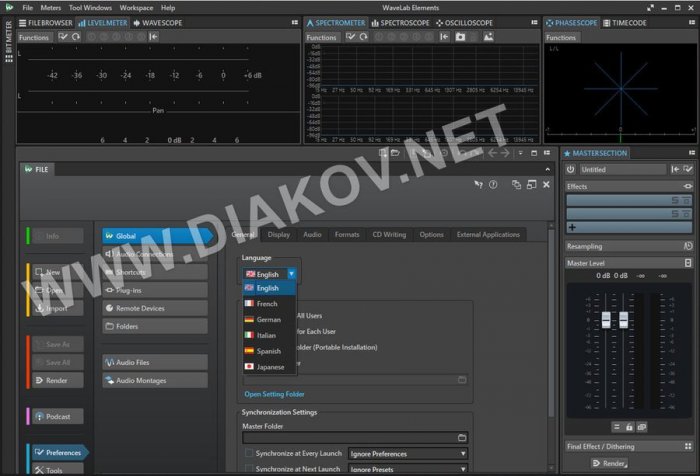The height and width of the screenshot is (476, 700).
Task: Open the Formats preferences tab
Action: [x=347, y=234]
